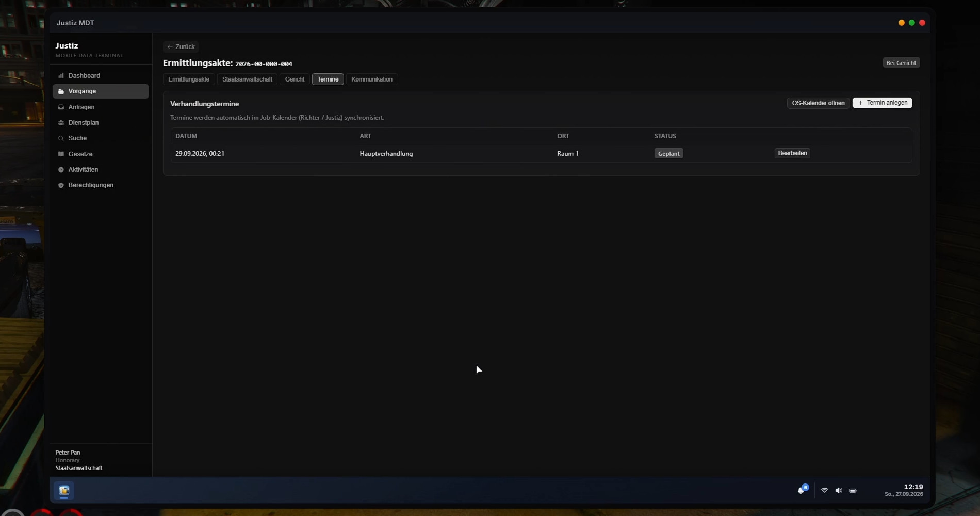Open Vorgänge in sidebar
The width and height of the screenshot is (980, 516).
click(101, 91)
